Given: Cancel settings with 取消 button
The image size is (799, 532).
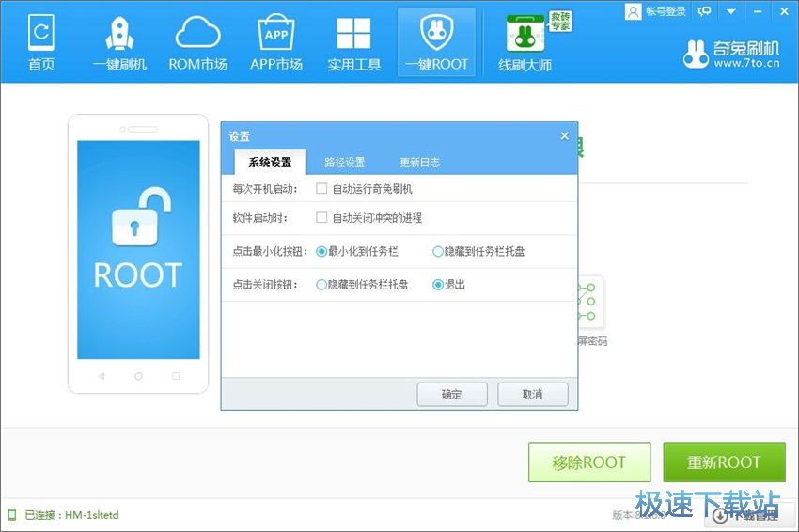Looking at the screenshot, I should (x=532, y=395).
